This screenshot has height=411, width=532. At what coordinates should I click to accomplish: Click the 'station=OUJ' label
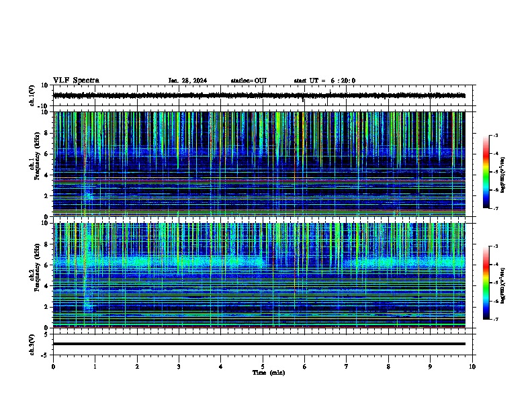[x=249, y=81]
